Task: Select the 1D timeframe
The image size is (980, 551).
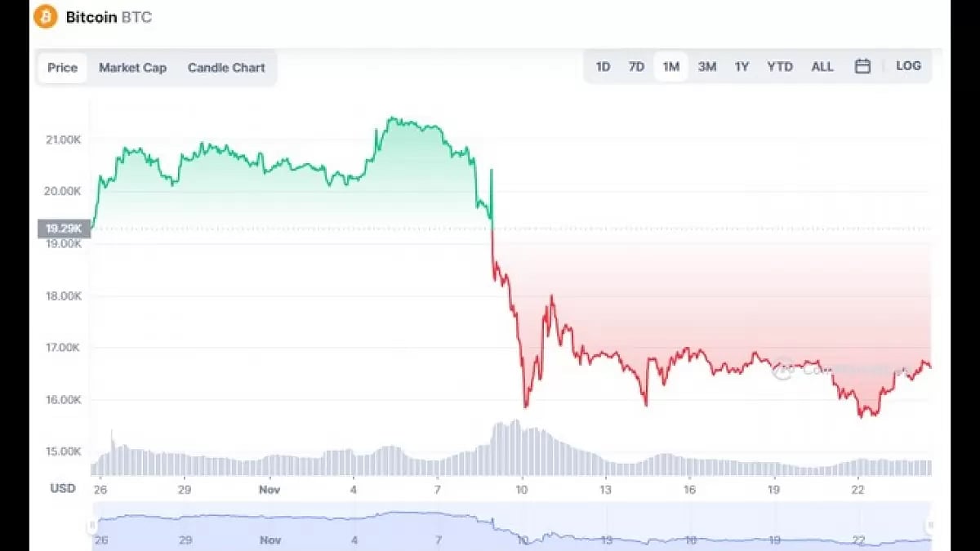Action: point(603,66)
